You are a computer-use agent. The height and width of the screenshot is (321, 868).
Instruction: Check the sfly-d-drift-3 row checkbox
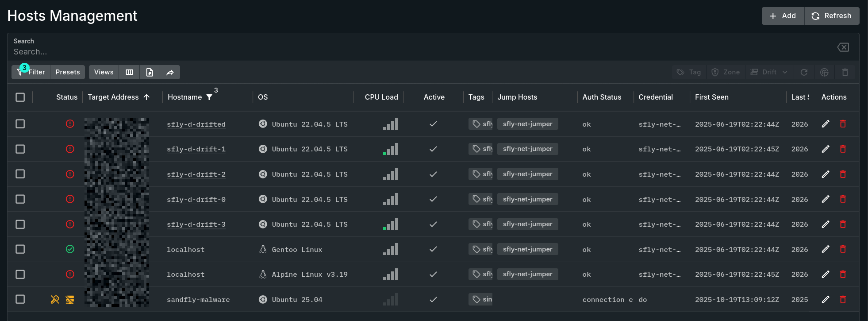20,224
